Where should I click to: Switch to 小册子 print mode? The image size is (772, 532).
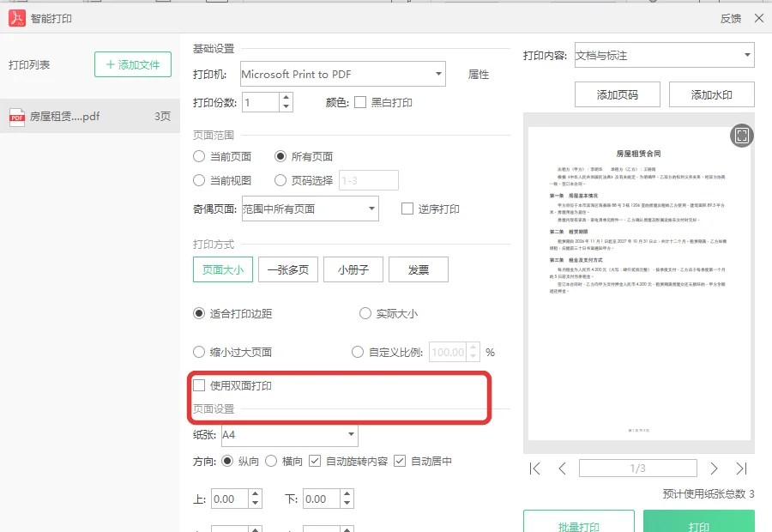(x=353, y=269)
